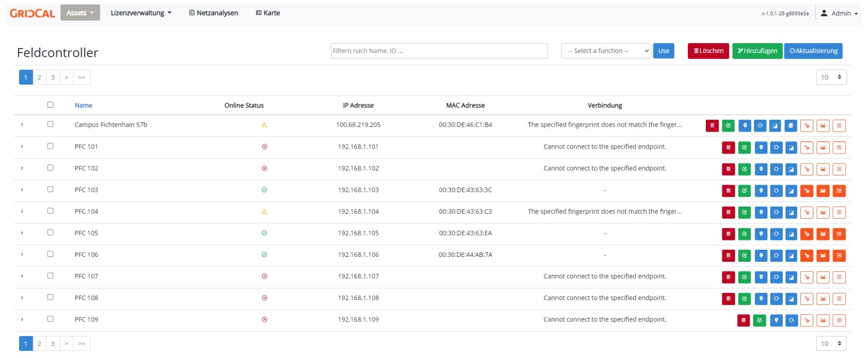Click the red trash icon for PFC 103
868x358 pixels.
pyautogui.click(x=728, y=191)
